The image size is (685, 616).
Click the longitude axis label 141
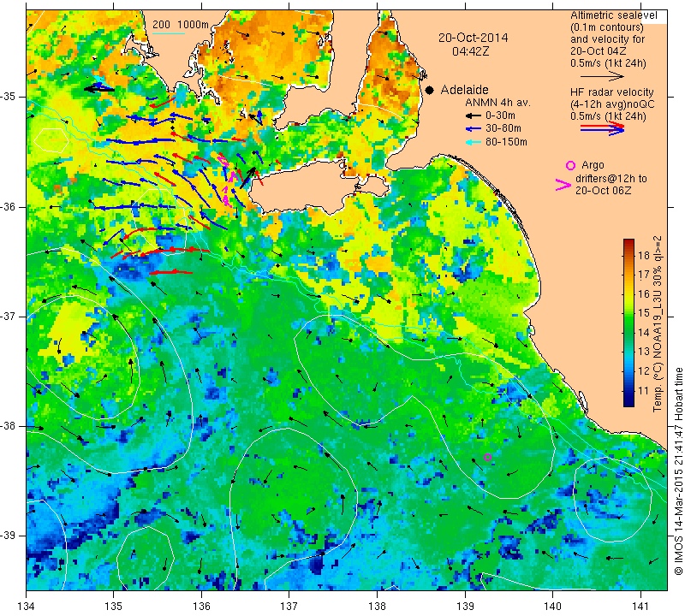click(x=640, y=607)
